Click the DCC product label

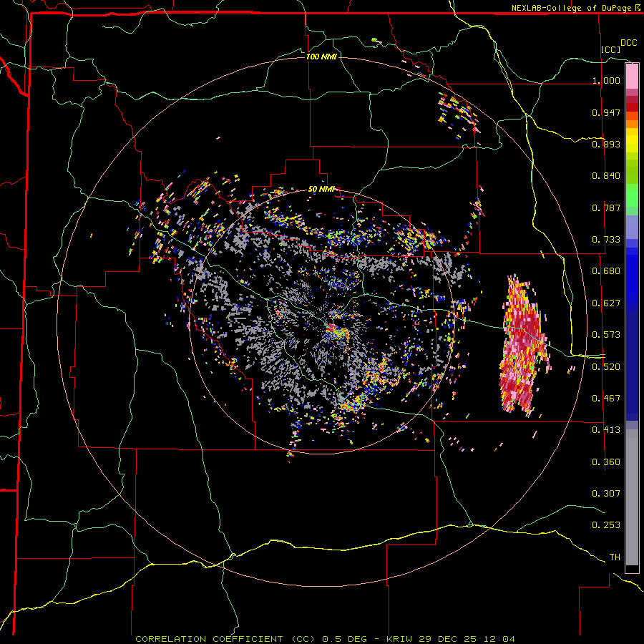point(628,43)
